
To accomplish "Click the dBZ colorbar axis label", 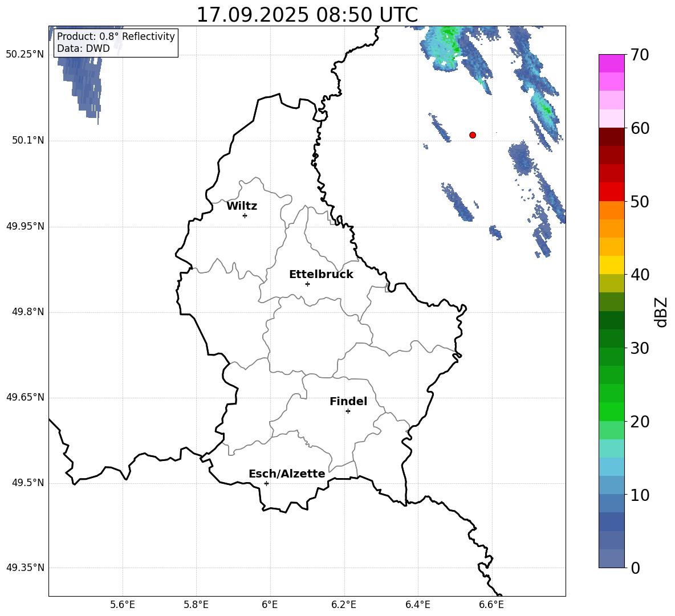I will pos(661,312).
